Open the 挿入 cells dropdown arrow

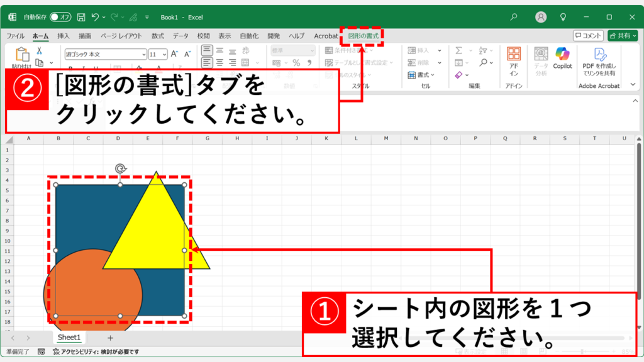click(440, 50)
